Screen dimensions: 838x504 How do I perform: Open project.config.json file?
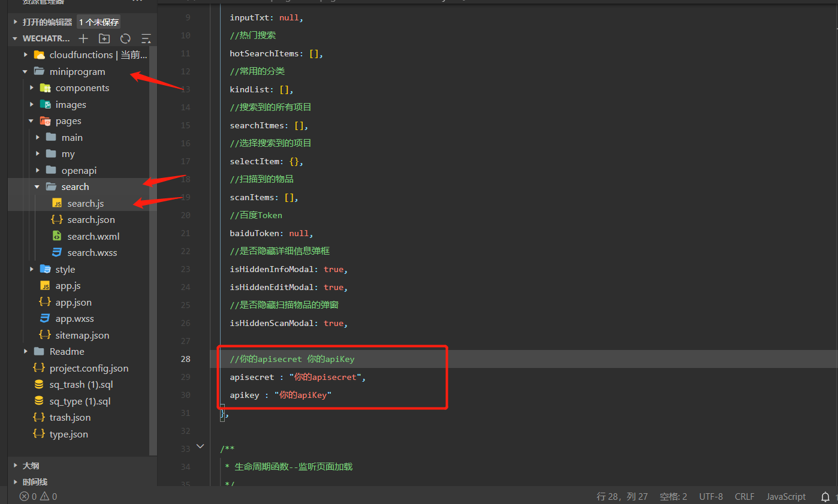click(89, 368)
